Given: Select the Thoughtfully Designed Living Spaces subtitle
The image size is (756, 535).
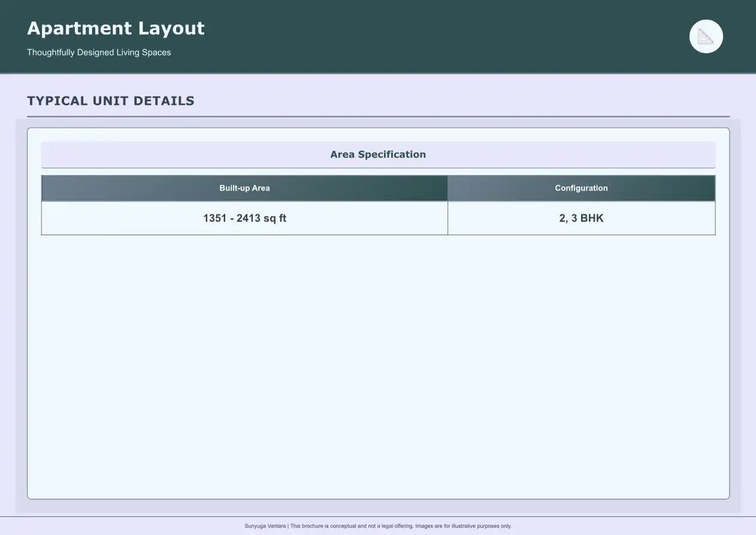Looking at the screenshot, I should [98, 52].
